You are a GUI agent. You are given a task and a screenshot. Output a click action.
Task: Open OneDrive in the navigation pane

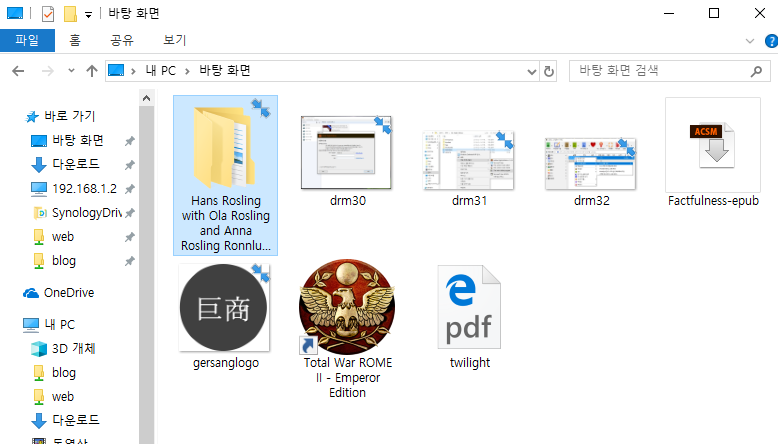(x=69, y=292)
